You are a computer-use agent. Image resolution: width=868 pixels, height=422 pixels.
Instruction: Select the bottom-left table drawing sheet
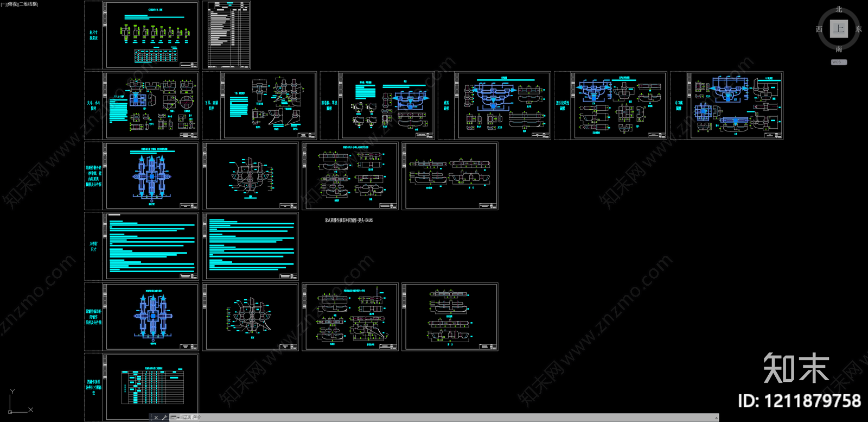coord(151,386)
